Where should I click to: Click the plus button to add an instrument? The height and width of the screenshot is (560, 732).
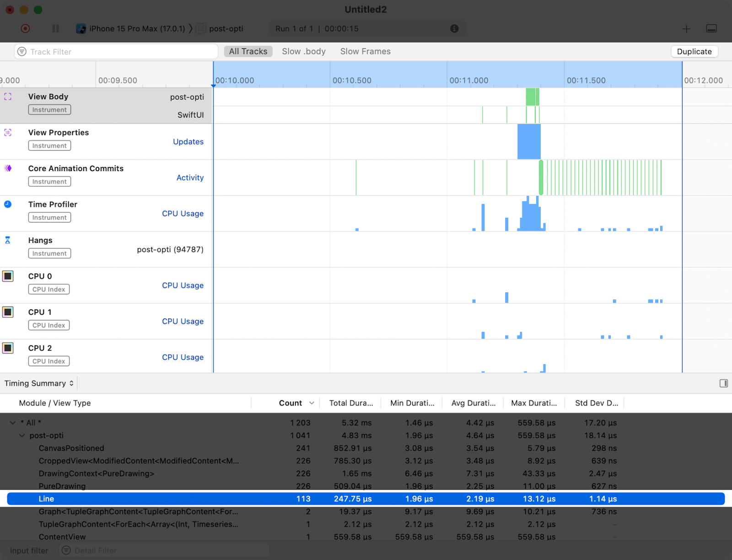tap(686, 28)
